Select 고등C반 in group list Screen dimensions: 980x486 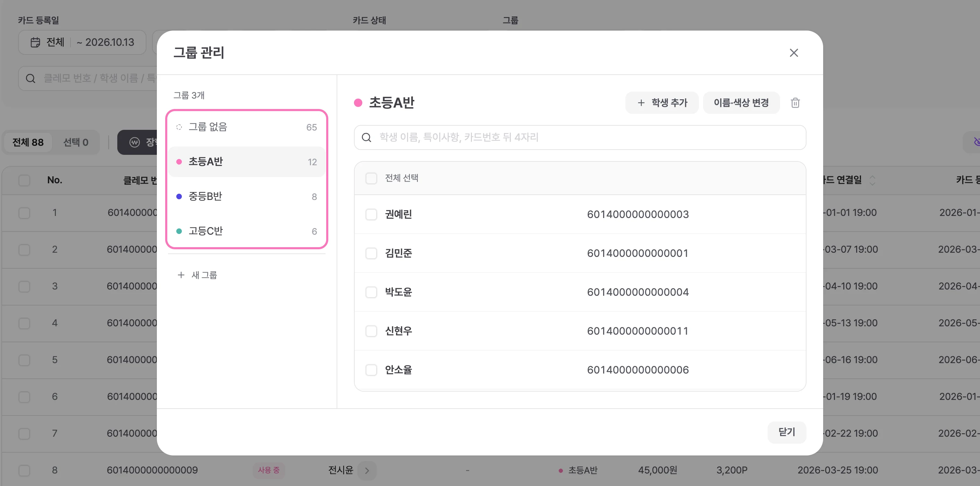[246, 231]
